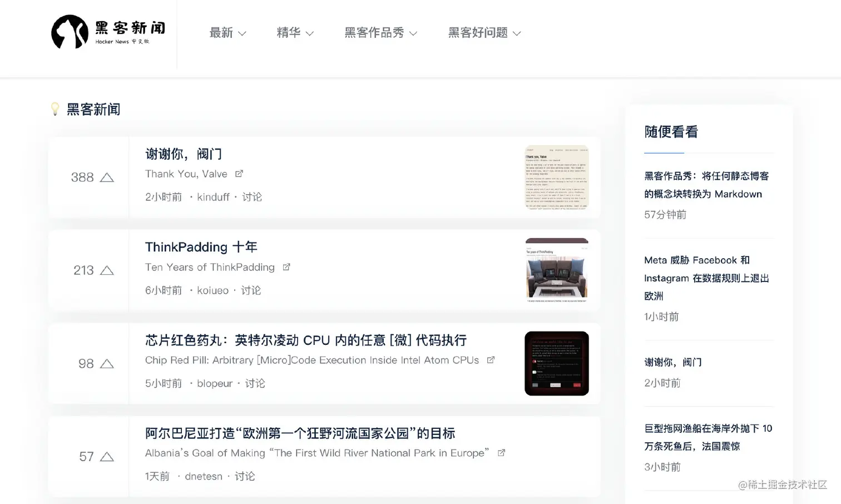The height and width of the screenshot is (504, 841).
Task: Click the 5小时前 timestamp
Action: [x=164, y=383]
